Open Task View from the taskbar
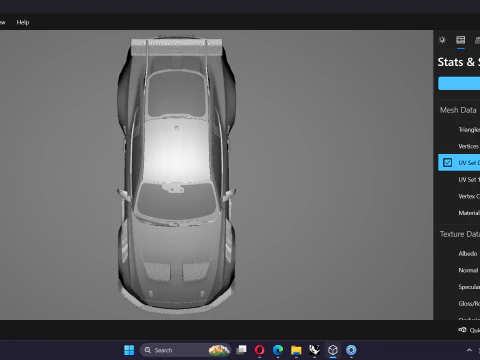Image resolution: width=480 pixels, height=360 pixels. click(241, 350)
